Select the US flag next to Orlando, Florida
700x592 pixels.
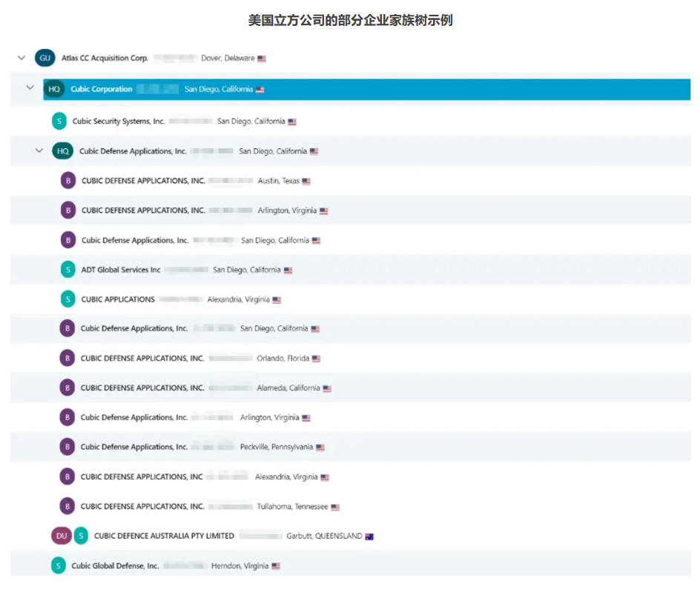pyautogui.click(x=317, y=359)
